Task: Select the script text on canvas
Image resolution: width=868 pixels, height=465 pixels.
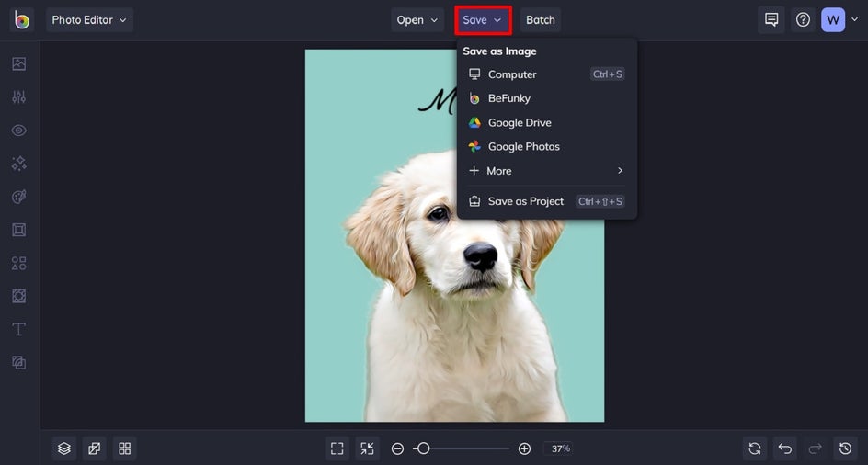Action: pos(438,102)
